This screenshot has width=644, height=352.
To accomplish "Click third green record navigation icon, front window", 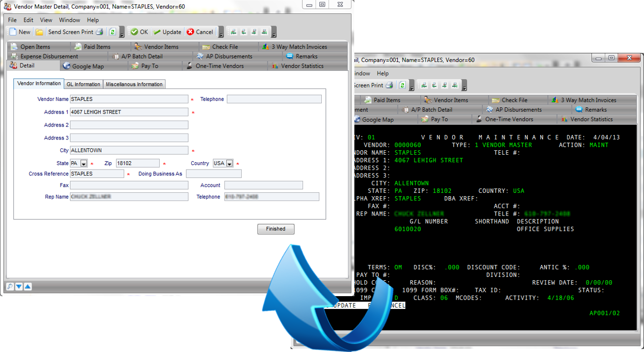I will [254, 32].
